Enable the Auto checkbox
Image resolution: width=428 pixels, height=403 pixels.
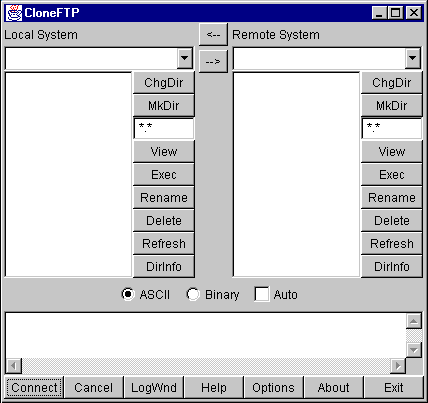click(x=262, y=294)
